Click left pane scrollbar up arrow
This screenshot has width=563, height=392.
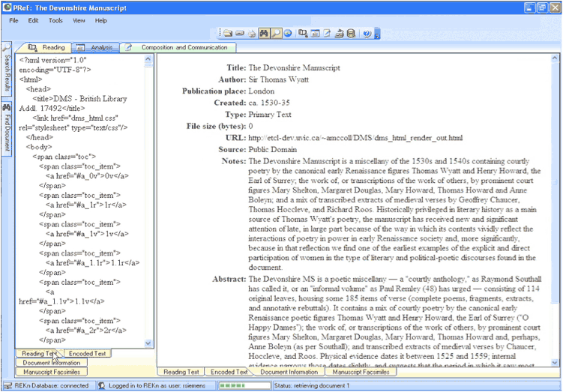click(148, 60)
